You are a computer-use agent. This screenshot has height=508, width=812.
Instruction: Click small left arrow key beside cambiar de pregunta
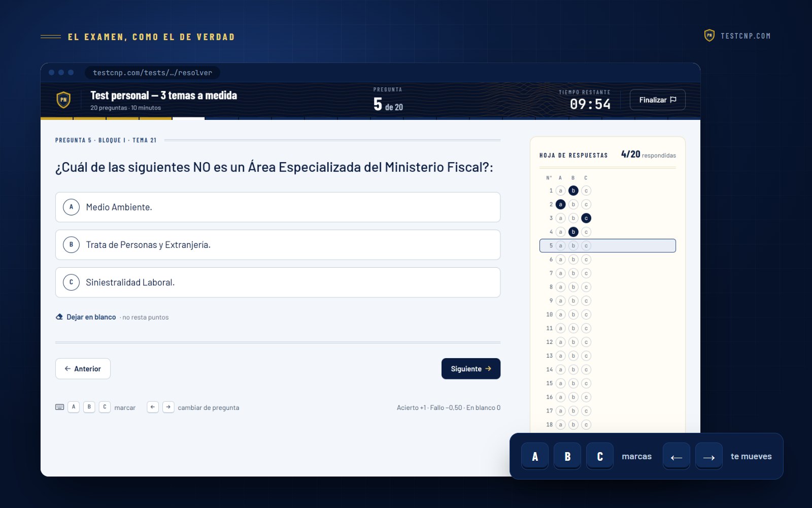(153, 407)
